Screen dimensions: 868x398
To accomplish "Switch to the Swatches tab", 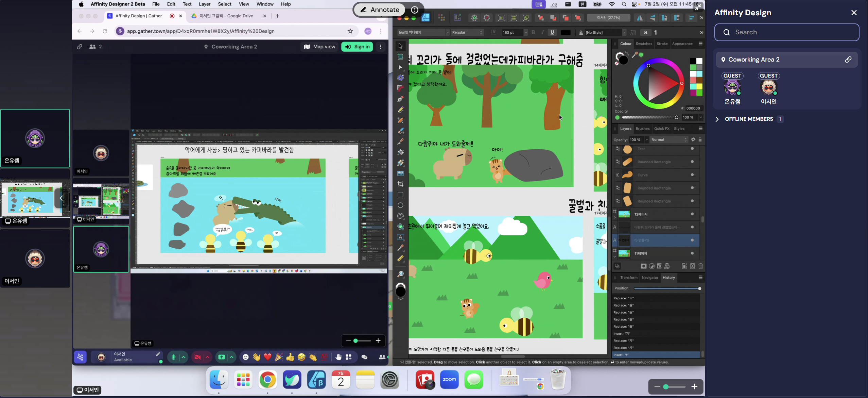I will 644,44.
